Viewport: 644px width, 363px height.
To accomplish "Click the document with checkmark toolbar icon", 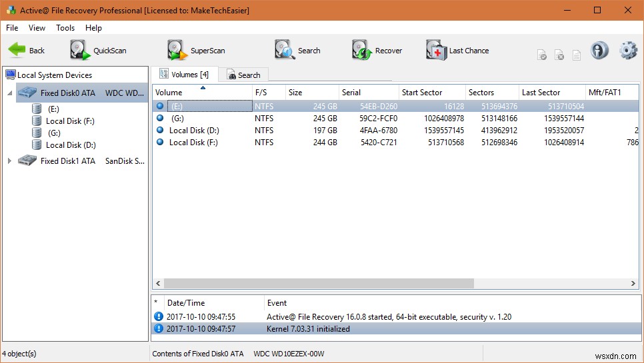I will (542, 55).
